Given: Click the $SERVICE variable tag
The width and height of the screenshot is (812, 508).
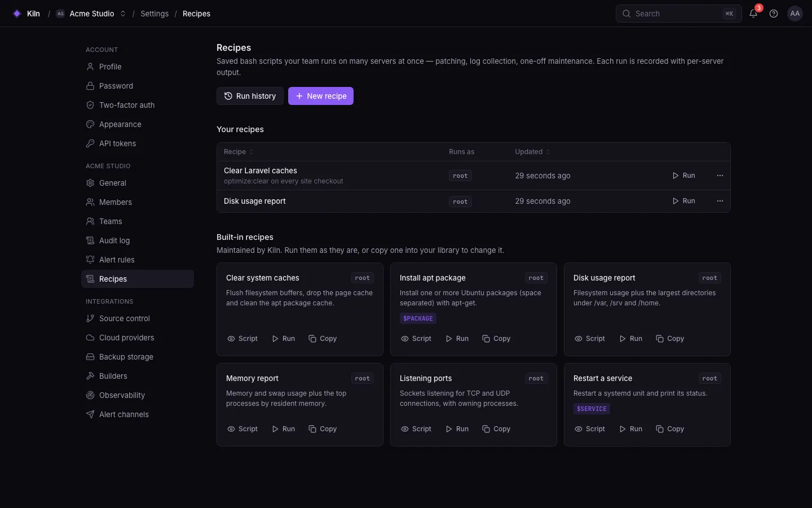Looking at the screenshot, I should point(592,409).
